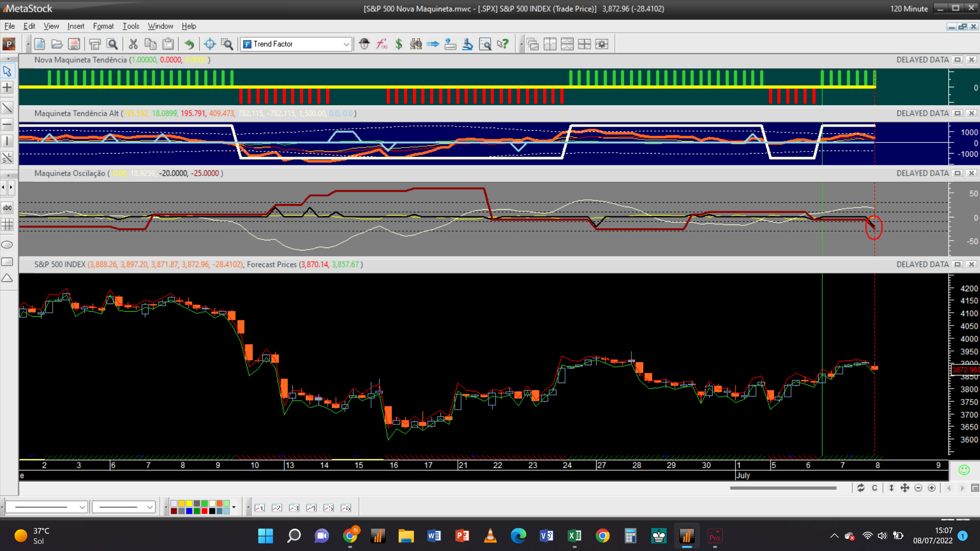
Task: Open Excel from the taskbar
Action: [x=574, y=536]
